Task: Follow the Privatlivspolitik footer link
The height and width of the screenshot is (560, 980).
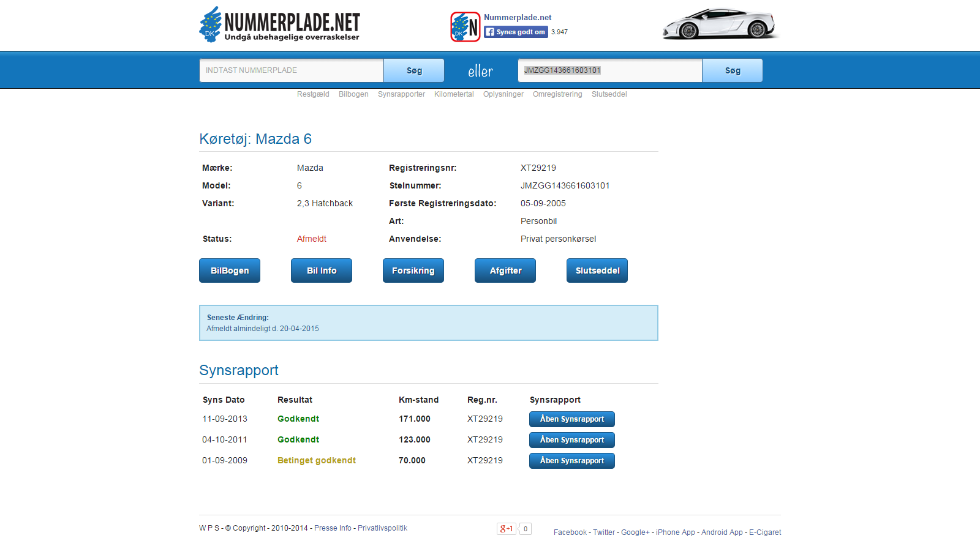Action: pyautogui.click(x=382, y=528)
